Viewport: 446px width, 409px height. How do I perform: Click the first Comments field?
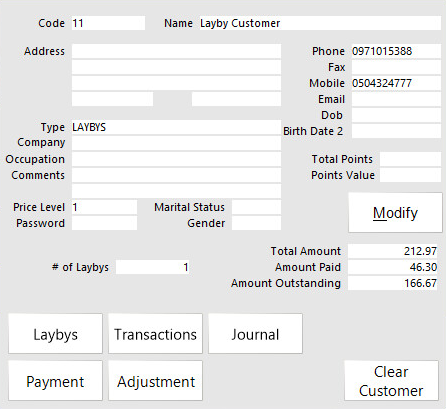point(176,175)
